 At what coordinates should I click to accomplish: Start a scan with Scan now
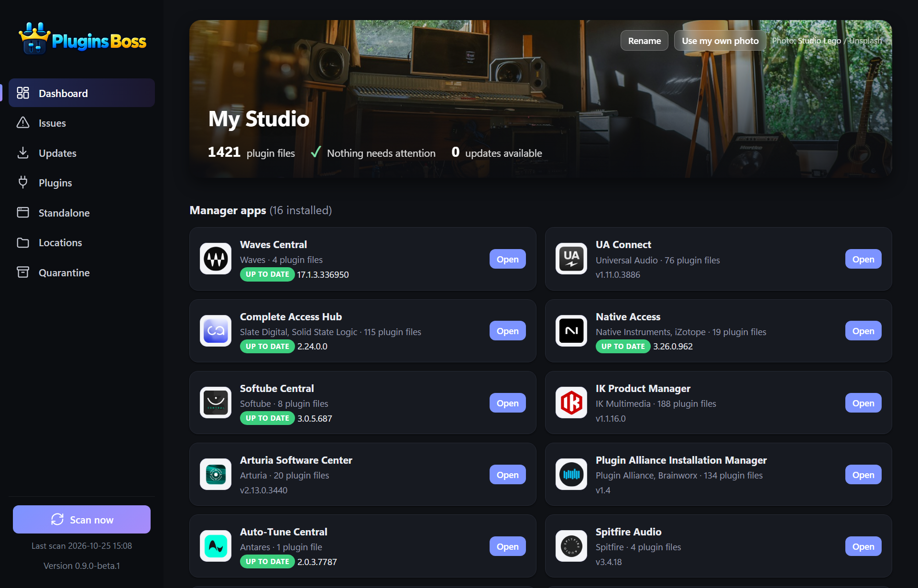point(82,520)
